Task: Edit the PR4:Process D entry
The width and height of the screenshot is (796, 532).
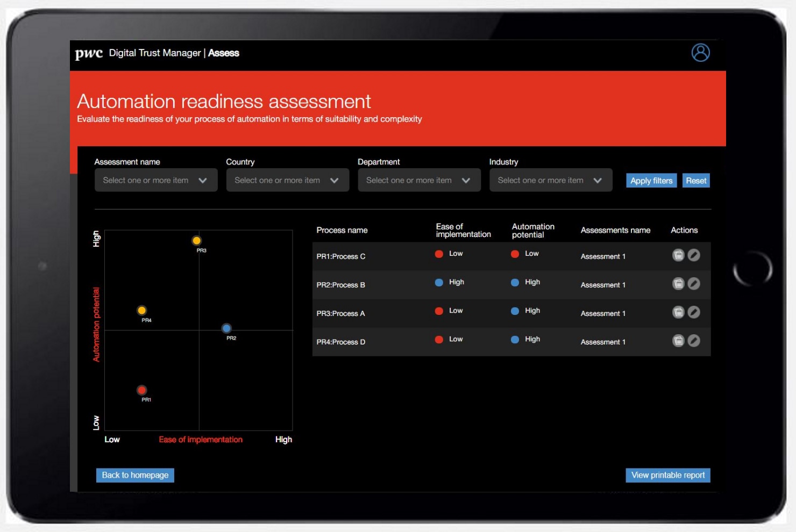Action: pyautogui.click(x=694, y=341)
